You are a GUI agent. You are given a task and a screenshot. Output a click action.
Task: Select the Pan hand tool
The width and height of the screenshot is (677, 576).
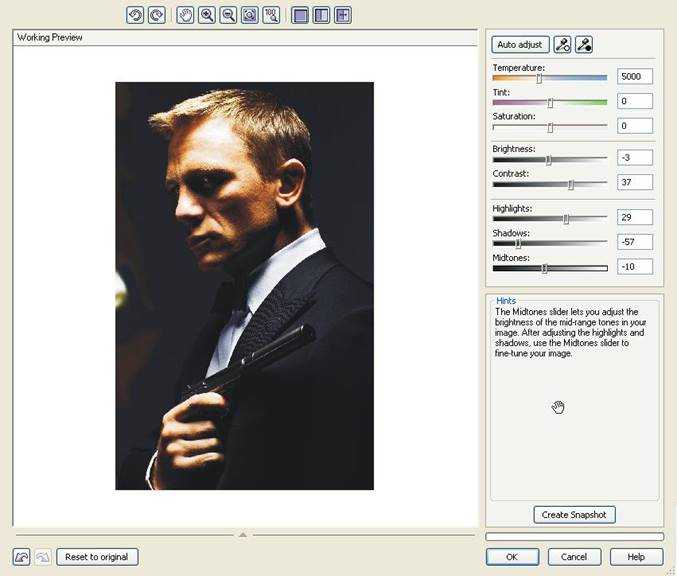pyautogui.click(x=186, y=16)
